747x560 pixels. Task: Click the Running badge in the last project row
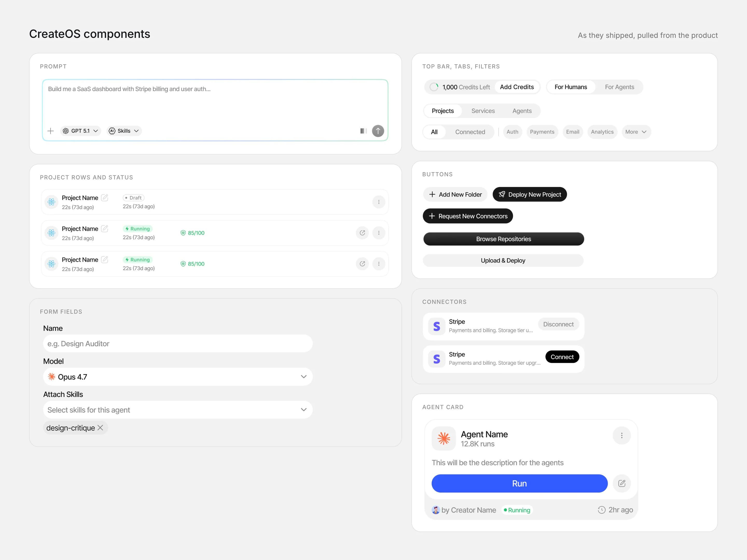[137, 260]
